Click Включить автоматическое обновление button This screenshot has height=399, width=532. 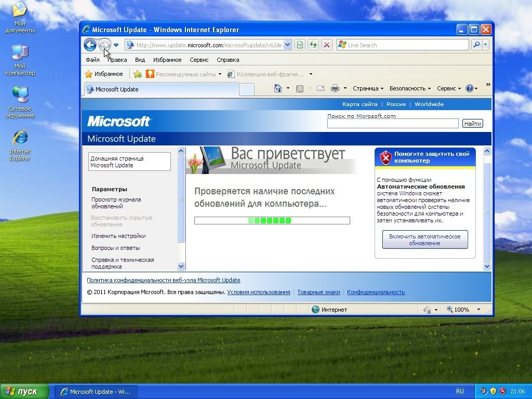425,240
